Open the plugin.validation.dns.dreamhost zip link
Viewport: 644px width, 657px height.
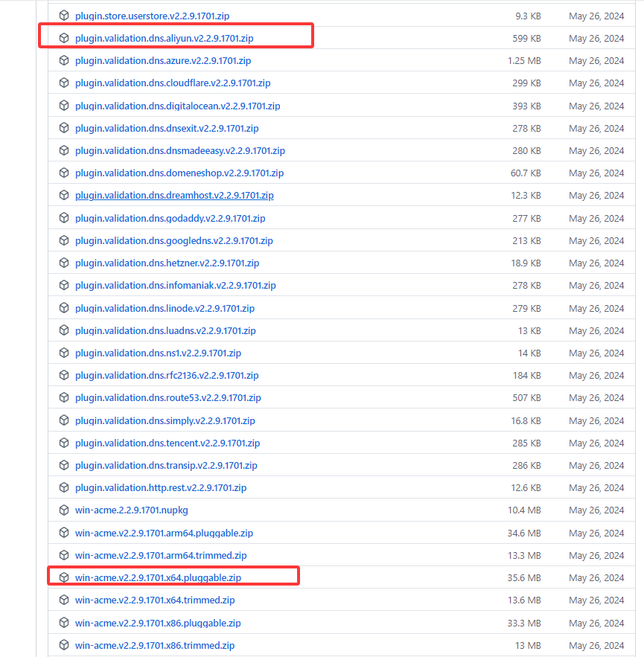click(x=174, y=196)
